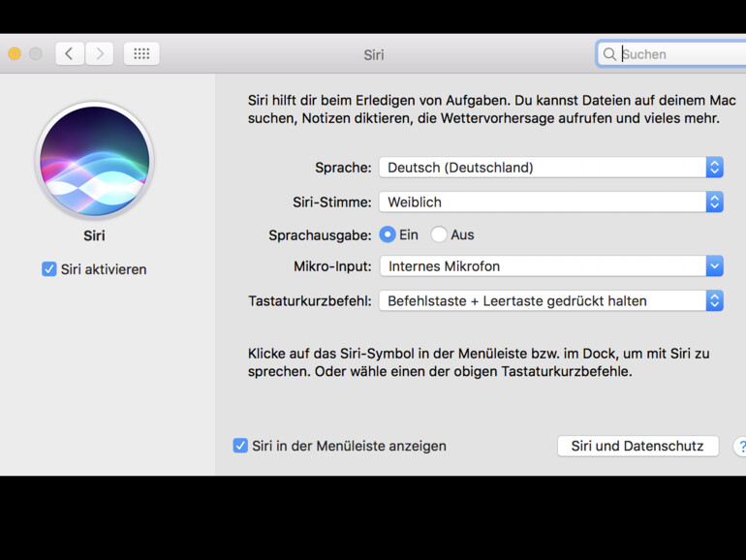This screenshot has width=746, height=560.
Task: Click the Siri label under the icon
Action: 94,235
